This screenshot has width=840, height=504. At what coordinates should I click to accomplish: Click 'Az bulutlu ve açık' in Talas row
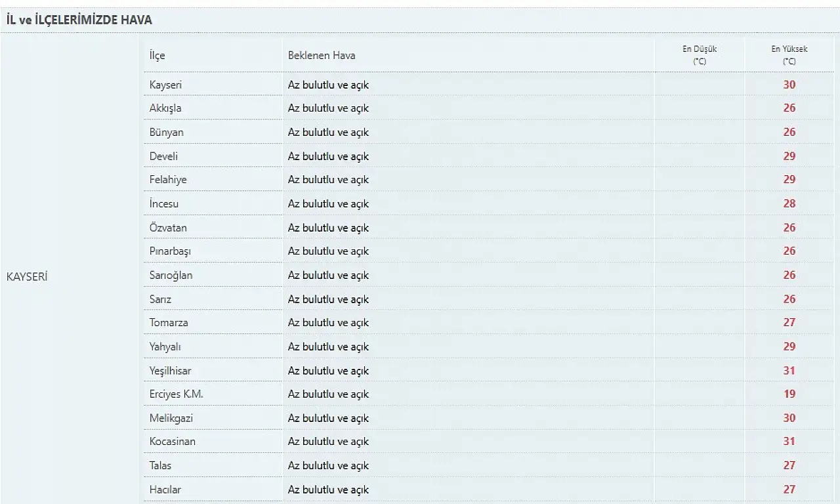tap(328, 466)
